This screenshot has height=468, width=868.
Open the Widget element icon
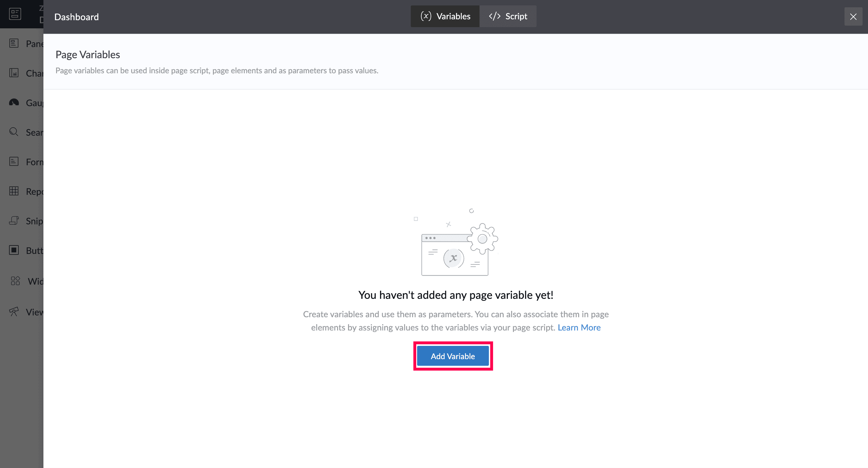coord(15,281)
